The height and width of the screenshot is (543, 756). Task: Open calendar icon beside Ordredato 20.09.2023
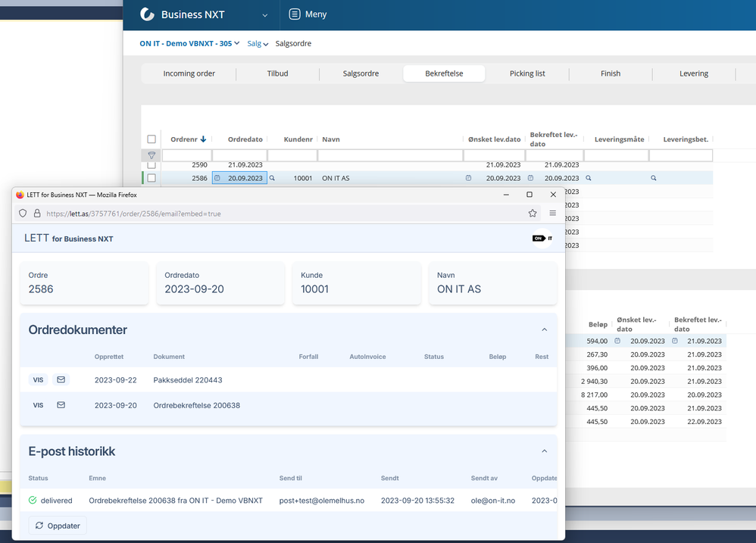(x=217, y=178)
